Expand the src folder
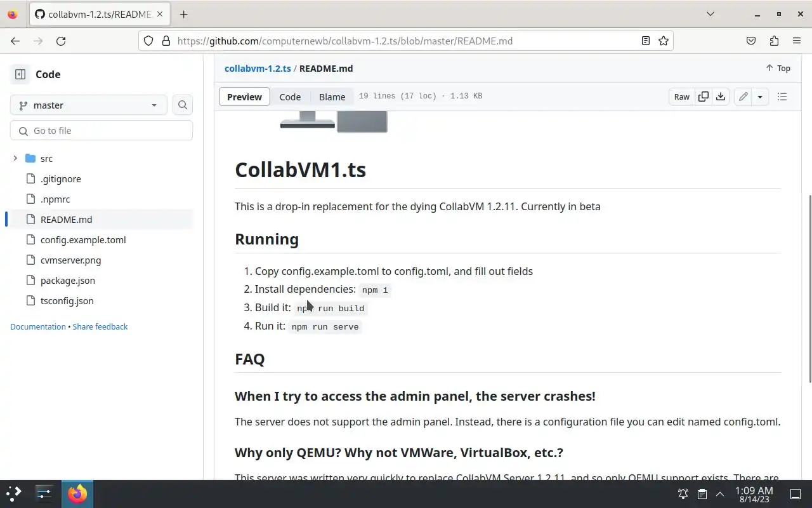 (x=15, y=158)
